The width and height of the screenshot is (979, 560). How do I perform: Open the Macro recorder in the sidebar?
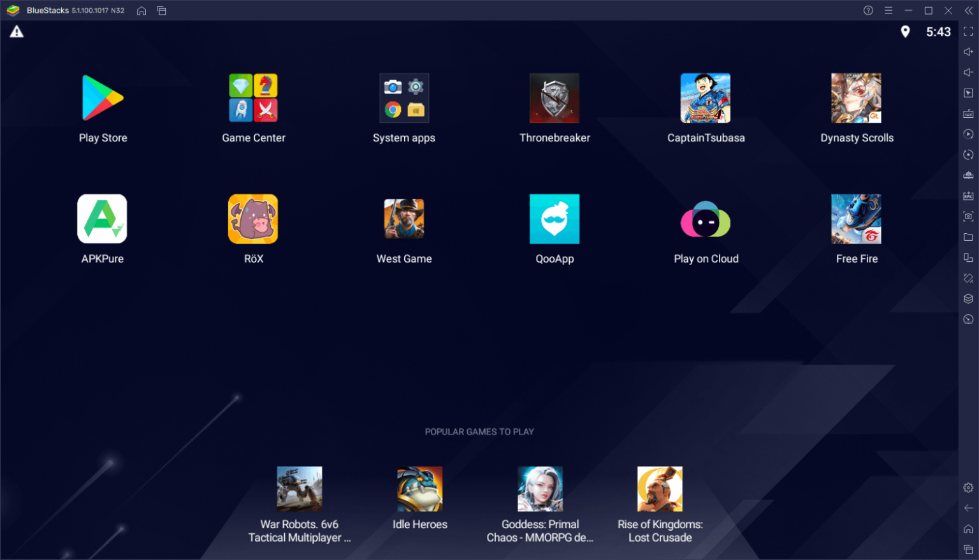968,134
